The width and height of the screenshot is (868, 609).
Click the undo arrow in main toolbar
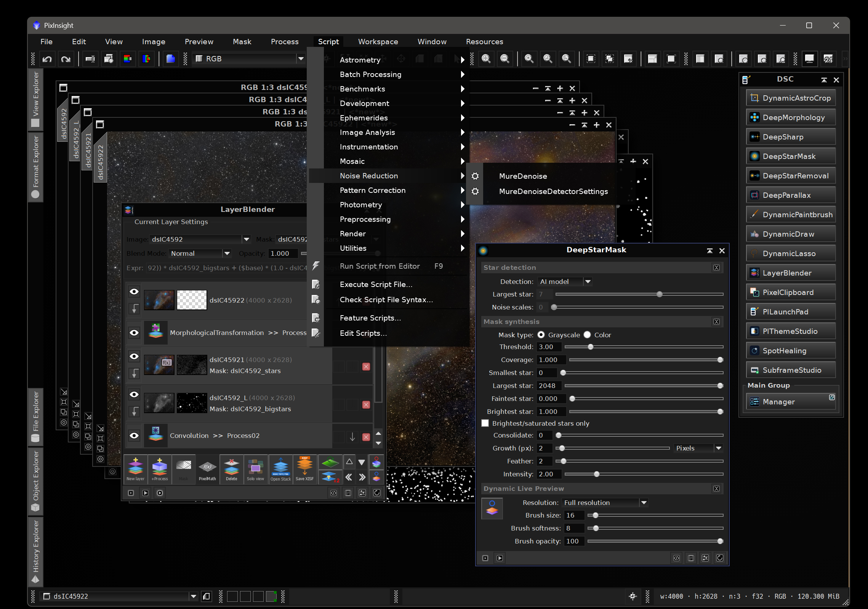click(x=47, y=59)
